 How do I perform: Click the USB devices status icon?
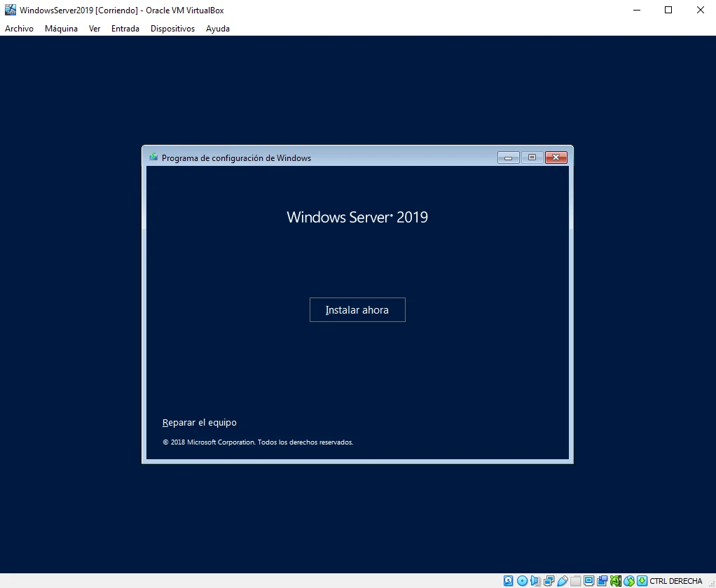[562, 581]
